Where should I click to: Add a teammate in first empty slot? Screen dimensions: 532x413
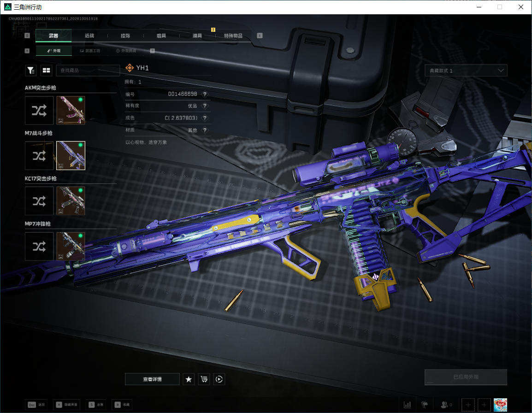468,405
